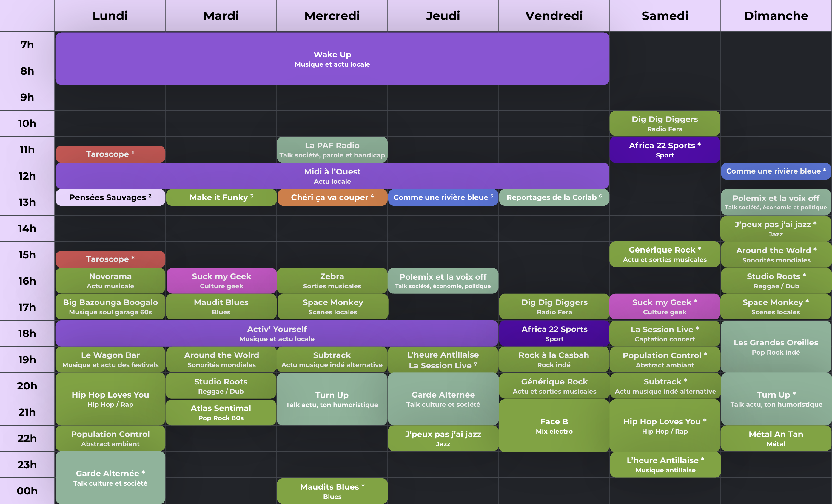Click La PAF Radio on Mercredi
832x504 pixels.
[x=332, y=150]
